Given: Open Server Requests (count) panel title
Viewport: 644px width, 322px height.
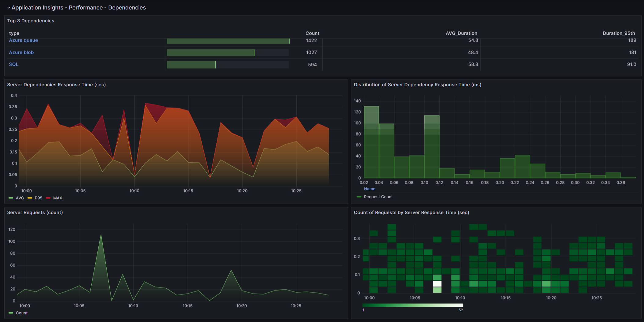Looking at the screenshot, I should click(x=35, y=213).
